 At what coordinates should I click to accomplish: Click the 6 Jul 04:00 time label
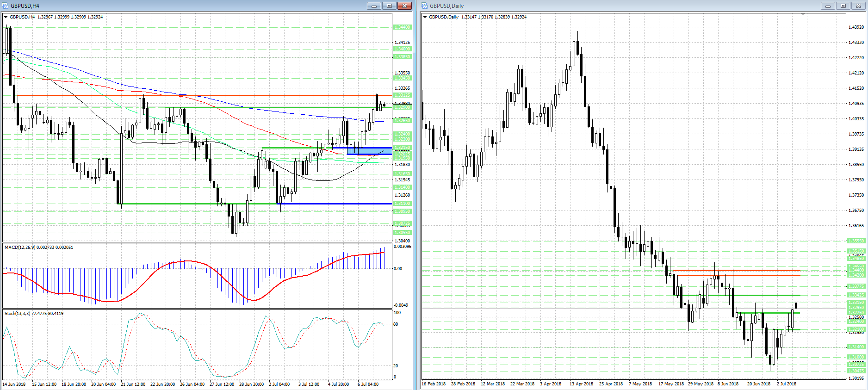[x=368, y=384]
